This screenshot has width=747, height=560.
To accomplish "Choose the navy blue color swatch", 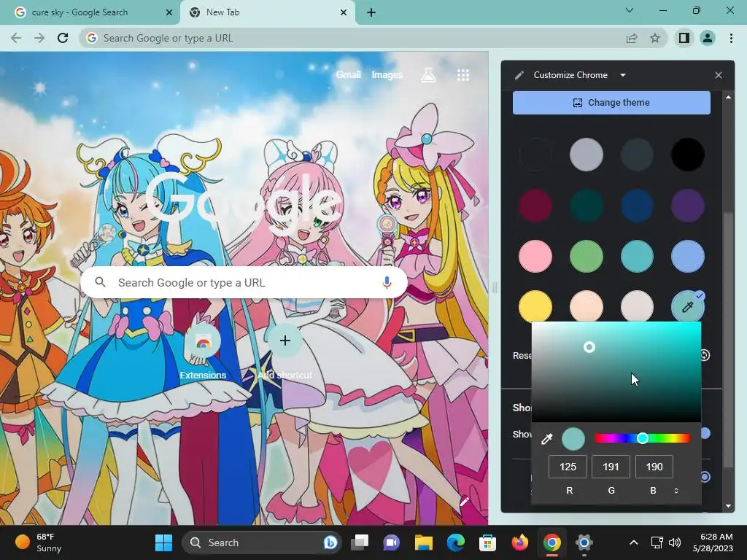I will coord(637,206).
